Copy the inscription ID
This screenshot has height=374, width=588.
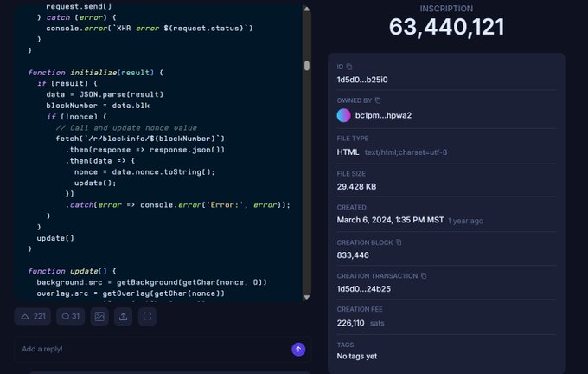coord(349,67)
